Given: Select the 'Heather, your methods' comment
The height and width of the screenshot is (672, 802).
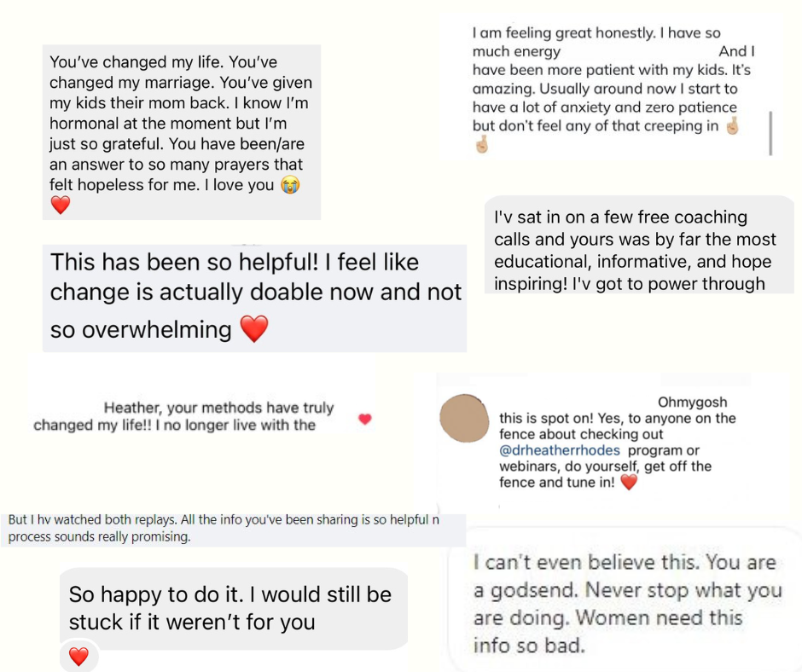Looking at the screenshot, I should coord(202,416).
